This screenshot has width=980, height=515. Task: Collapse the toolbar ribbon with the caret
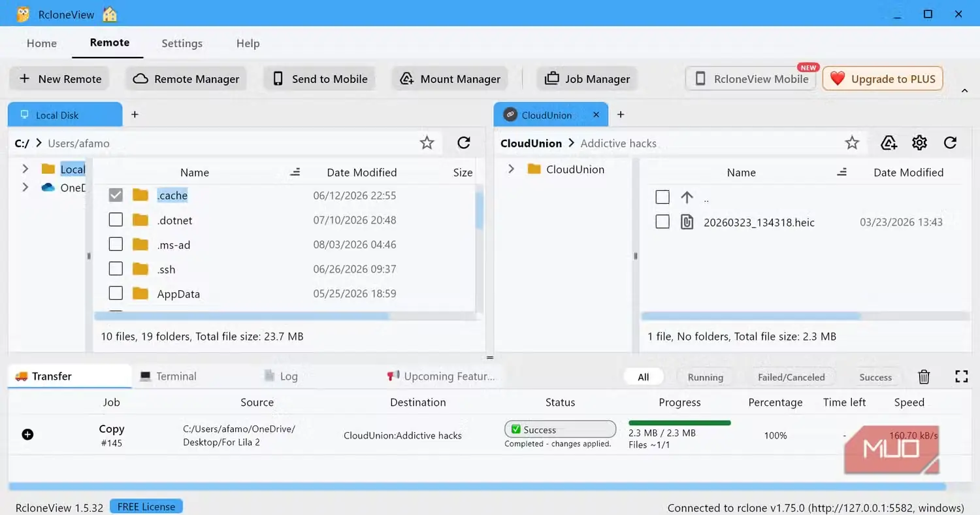[964, 91]
